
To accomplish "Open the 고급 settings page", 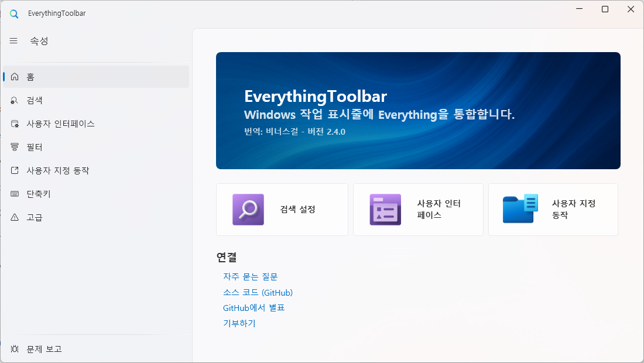I will tap(95, 217).
